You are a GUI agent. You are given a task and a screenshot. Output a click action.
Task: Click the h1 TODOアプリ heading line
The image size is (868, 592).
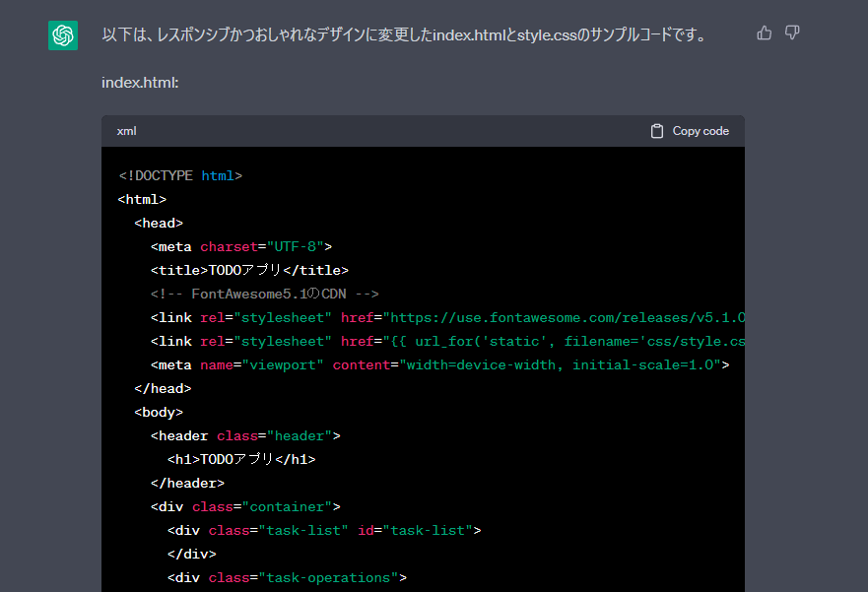[241, 460]
